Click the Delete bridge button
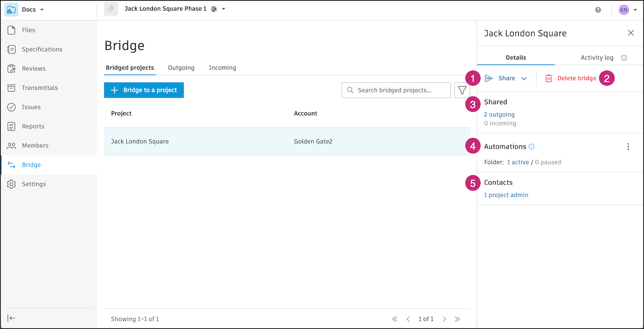This screenshot has height=329, width=644. pyautogui.click(x=571, y=78)
